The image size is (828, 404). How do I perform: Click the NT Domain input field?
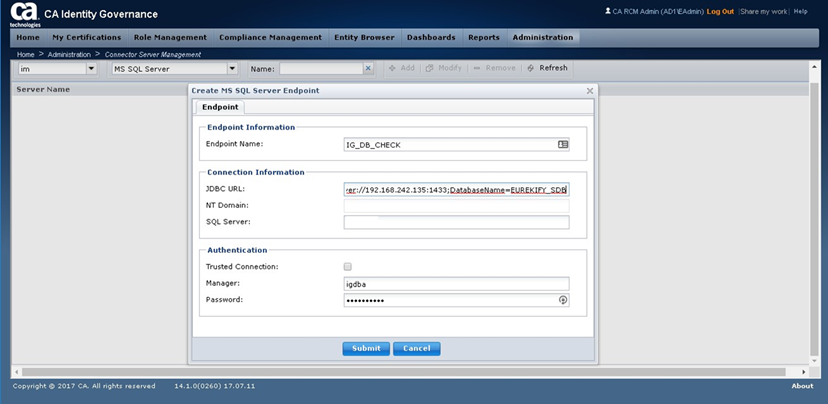[x=456, y=205]
